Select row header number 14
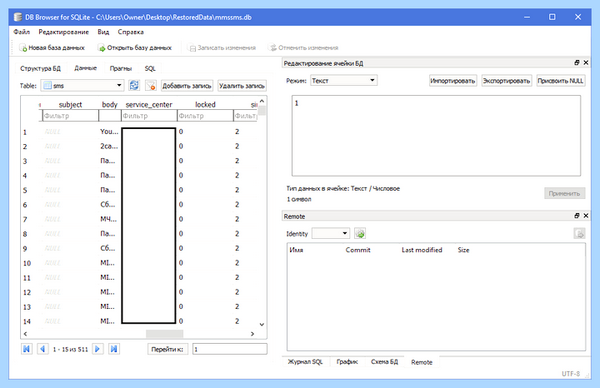Viewport: 600px width, 388px height. pyautogui.click(x=27, y=321)
